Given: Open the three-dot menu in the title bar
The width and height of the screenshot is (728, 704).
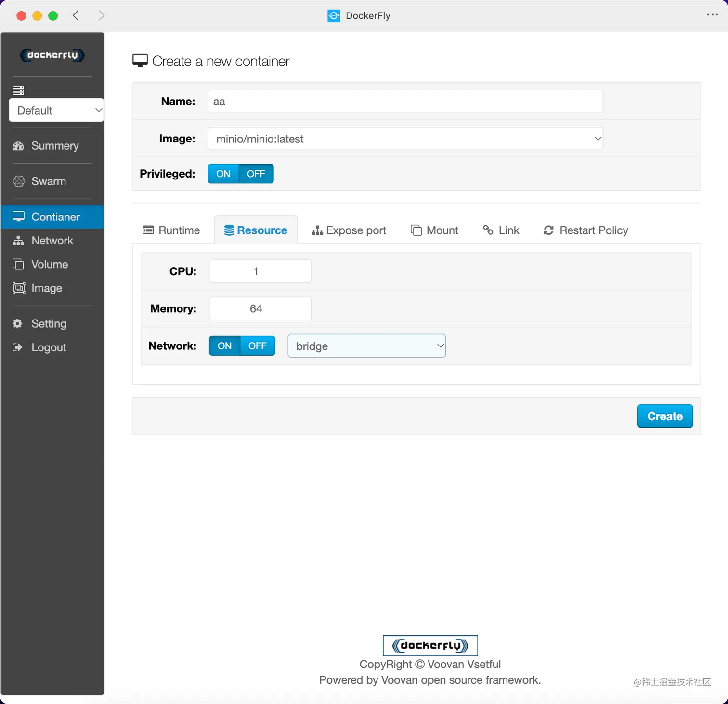Looking at the screenshot, I should [712, 15].
